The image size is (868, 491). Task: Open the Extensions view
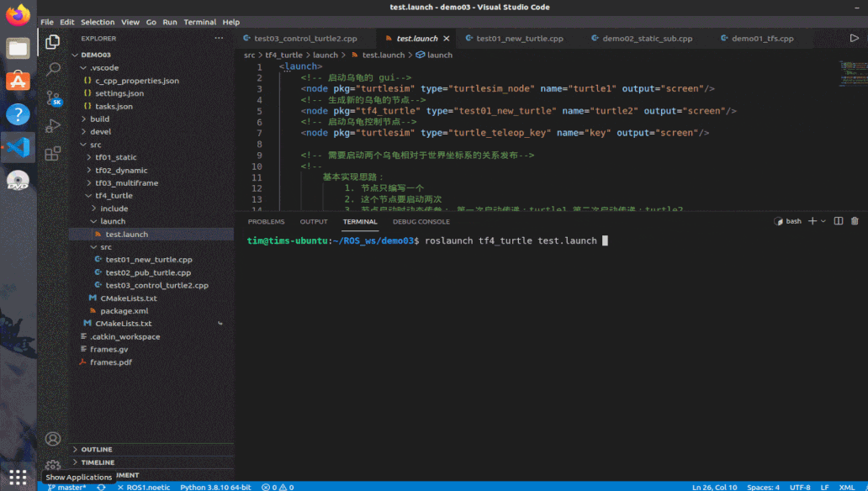click(53, 153)
